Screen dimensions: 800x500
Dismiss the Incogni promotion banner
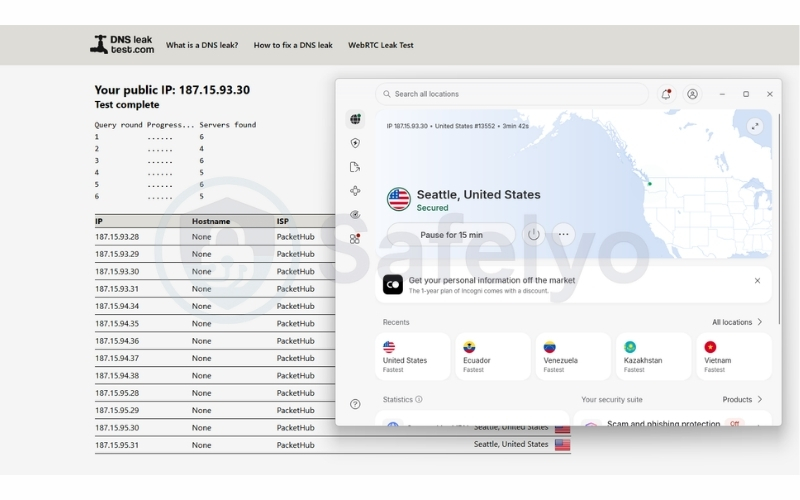[757, 281]
